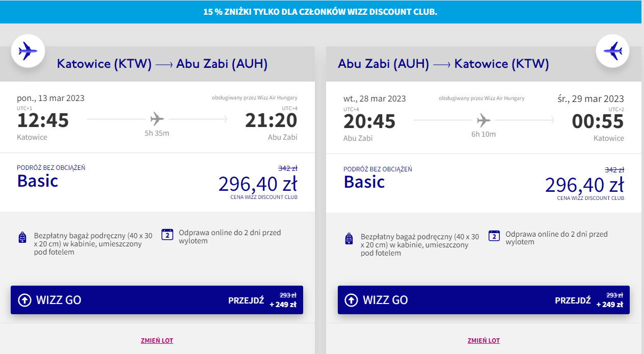Select the Katowice (KTW) → Abu Zabi (AUH) header
This screenshot has width=644, height=354.
pos(162,64)
